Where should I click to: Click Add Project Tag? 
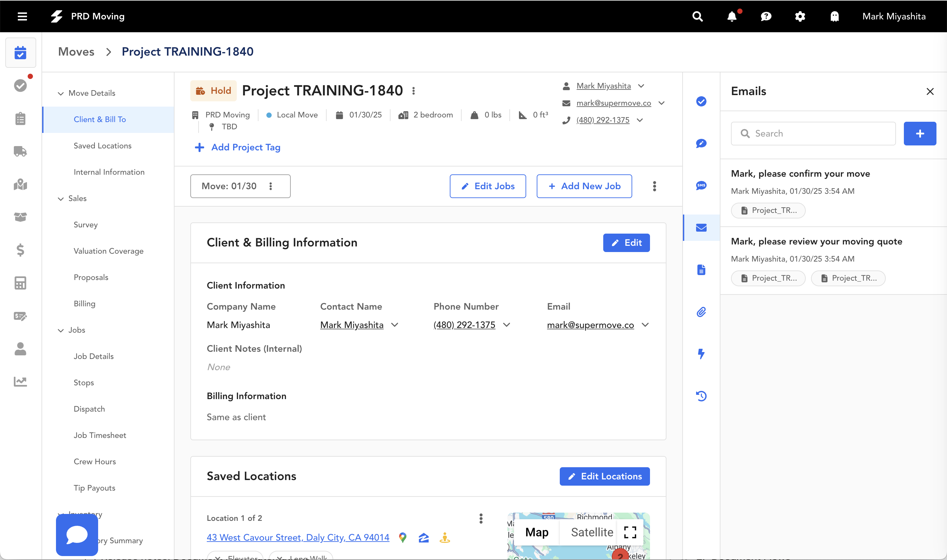[237, 147]
